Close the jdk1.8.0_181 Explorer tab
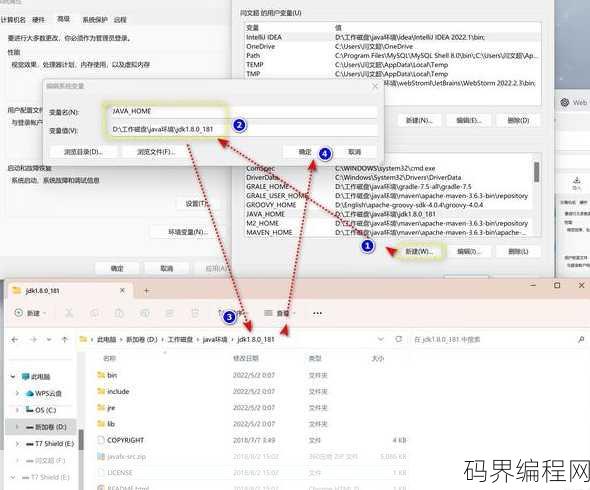This screenshot has width=590, height=490. click(122, 291)
